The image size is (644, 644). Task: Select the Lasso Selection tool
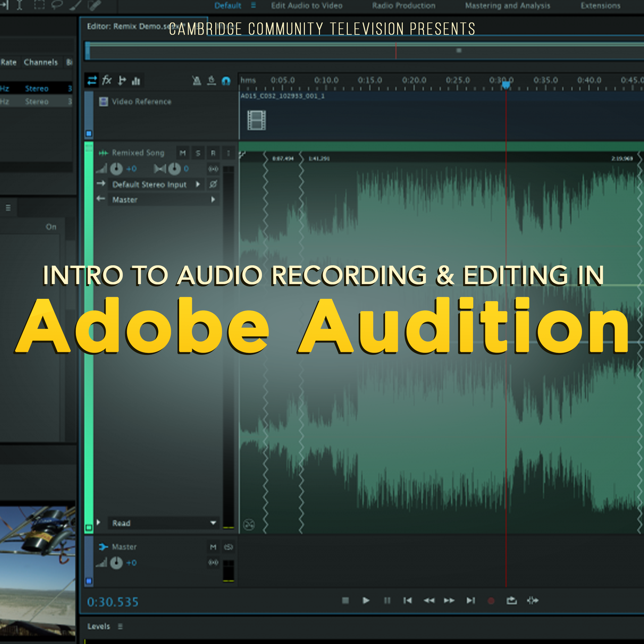[57, 5]
